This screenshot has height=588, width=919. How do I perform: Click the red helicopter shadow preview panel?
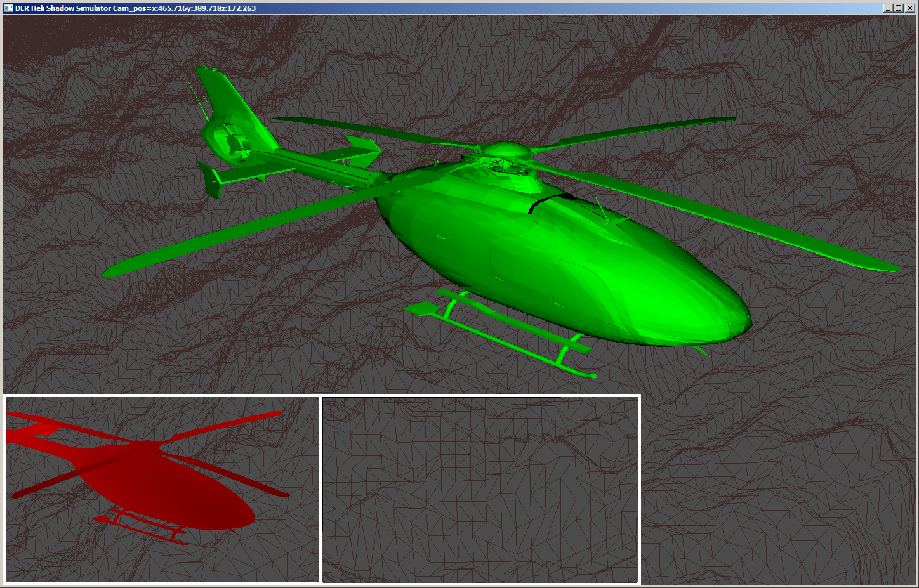[x=162, y=489]
